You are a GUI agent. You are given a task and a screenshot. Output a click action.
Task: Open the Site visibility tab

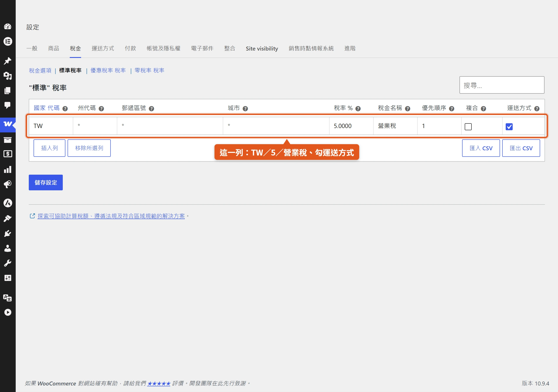click(262, 48)
